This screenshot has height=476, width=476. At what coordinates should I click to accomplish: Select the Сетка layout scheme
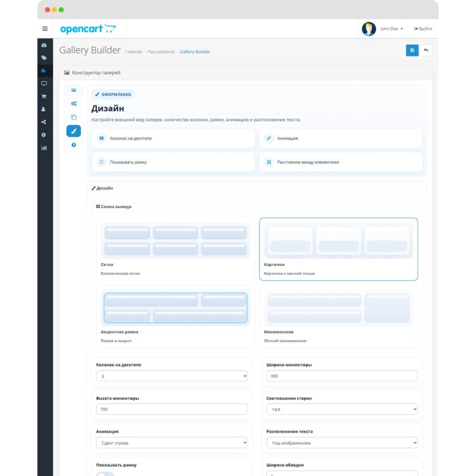[x=175, y=249]
